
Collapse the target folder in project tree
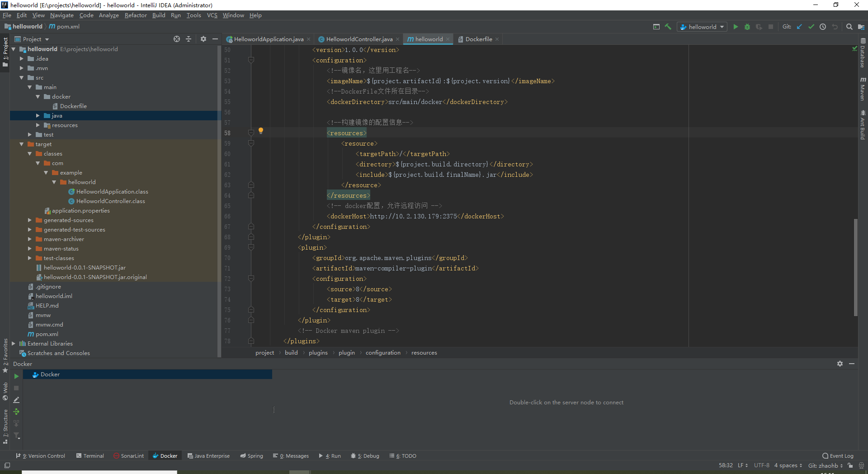pos(22,144)
